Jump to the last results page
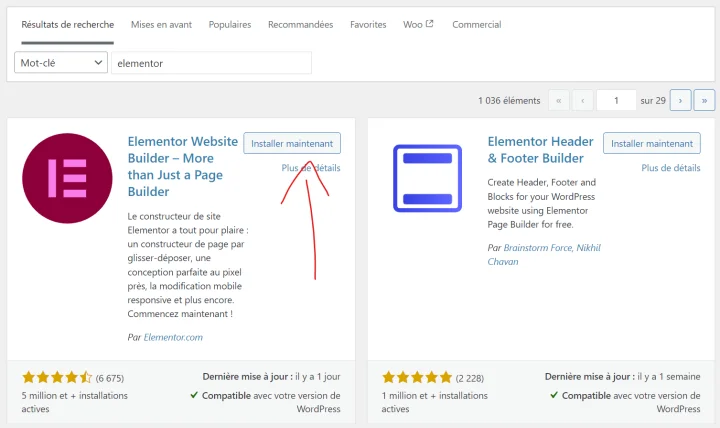The image size is (720, 428). (704, 100)
